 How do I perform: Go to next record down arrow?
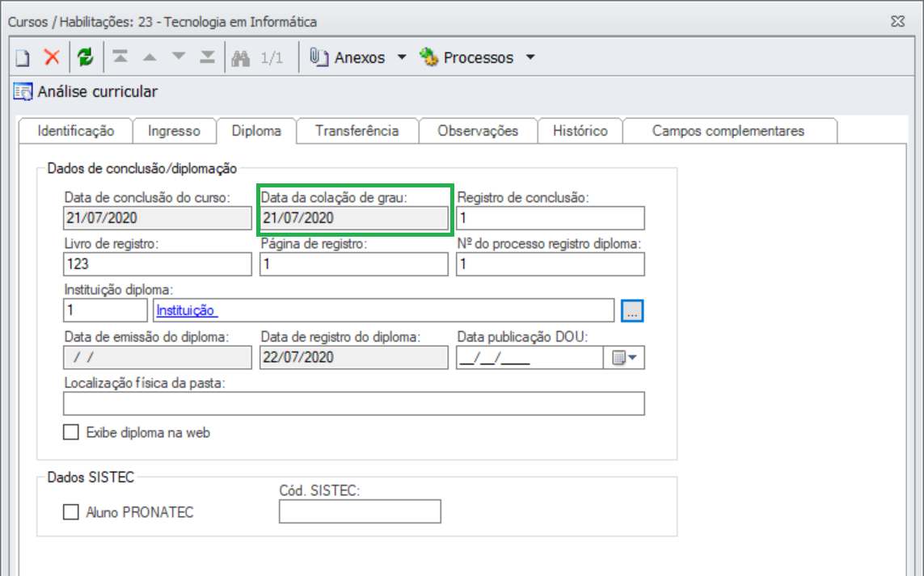pos(179,57)
